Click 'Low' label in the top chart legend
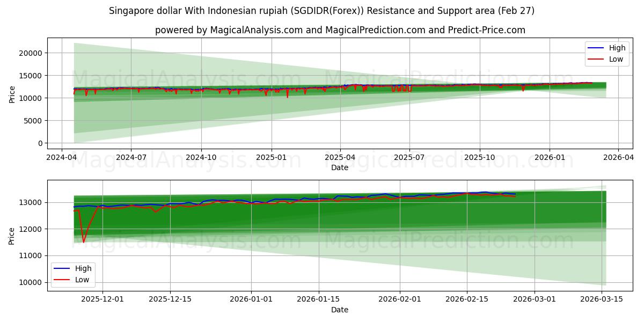This screenshot has width=644, height=322. (616, 59)
